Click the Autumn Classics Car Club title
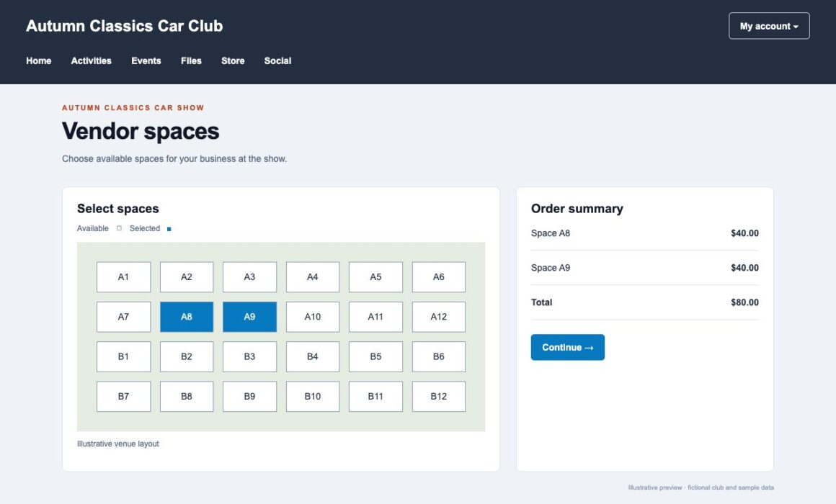Screen dimensions: 836x504 coord(124,26)
